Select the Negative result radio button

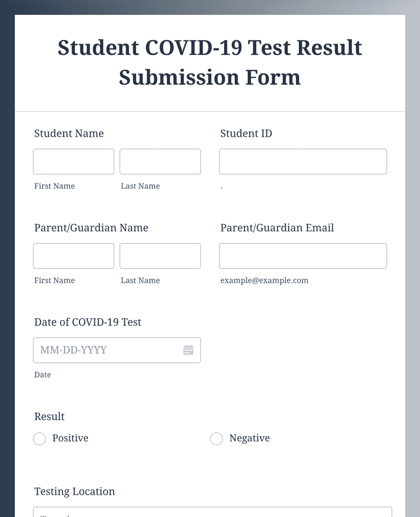pos(216,439)
